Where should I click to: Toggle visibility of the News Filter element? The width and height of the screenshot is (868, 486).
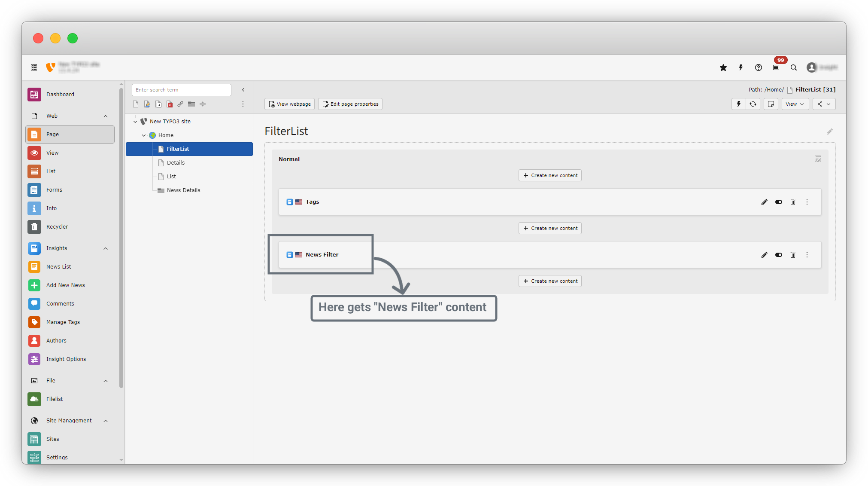click(778, 255)
